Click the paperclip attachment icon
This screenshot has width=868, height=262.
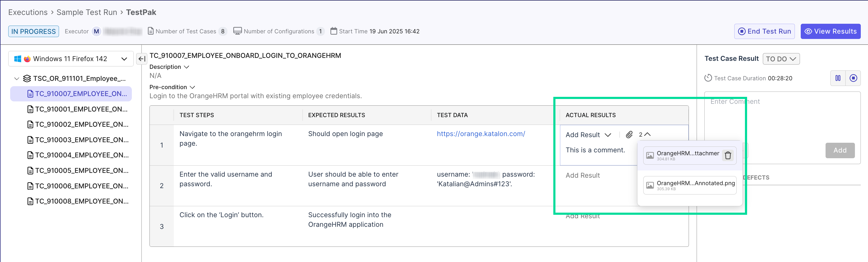629,135
